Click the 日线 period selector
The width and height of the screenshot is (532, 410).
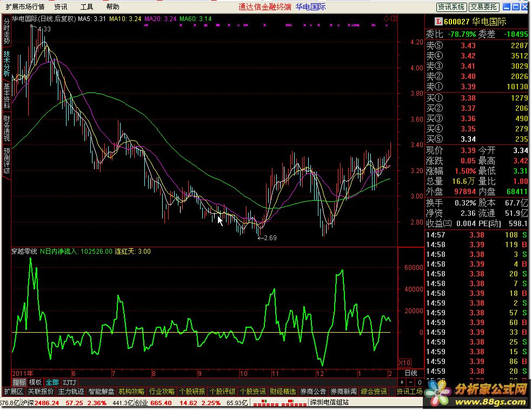[x=411, y=373]
